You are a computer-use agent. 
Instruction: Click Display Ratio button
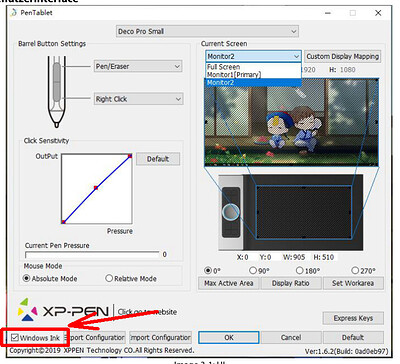tap(291, 283)
